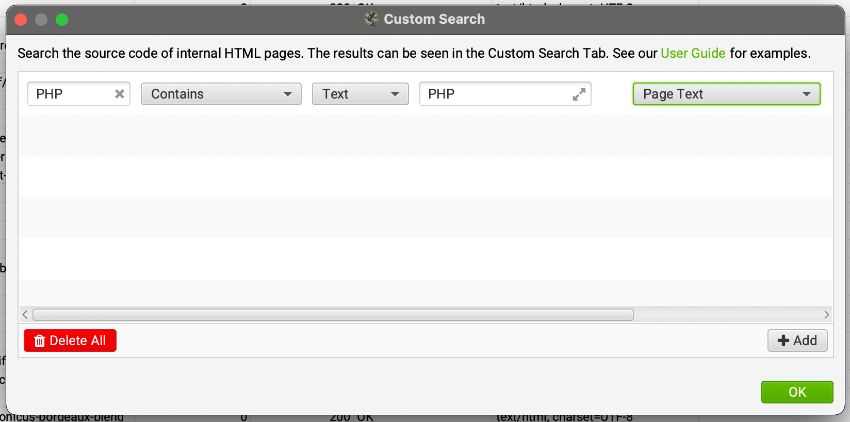This screenshot has height=422, width=850.
Task: Clear the PHP filter name field
Action: [119, 94]
